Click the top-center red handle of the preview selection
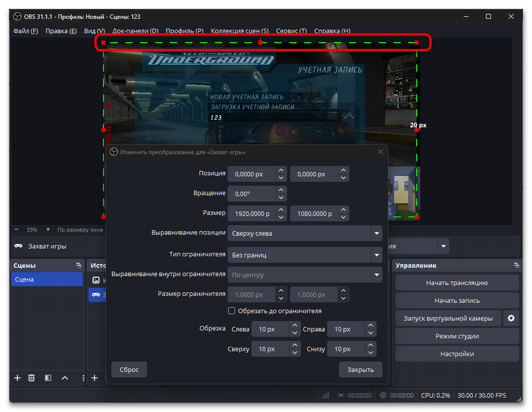This screenshot has height=412, width=532. click(260, 43)
